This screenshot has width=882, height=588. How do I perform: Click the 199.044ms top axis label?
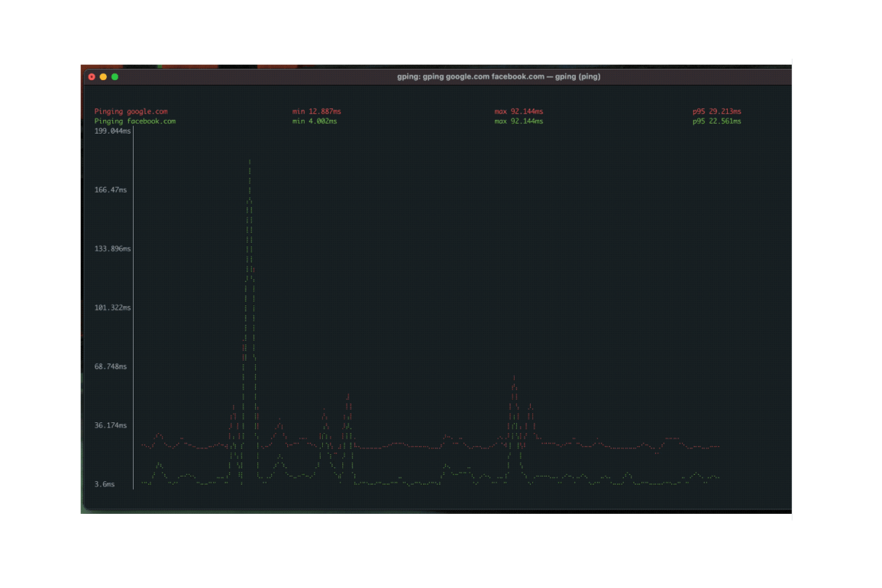pos(112,131)
